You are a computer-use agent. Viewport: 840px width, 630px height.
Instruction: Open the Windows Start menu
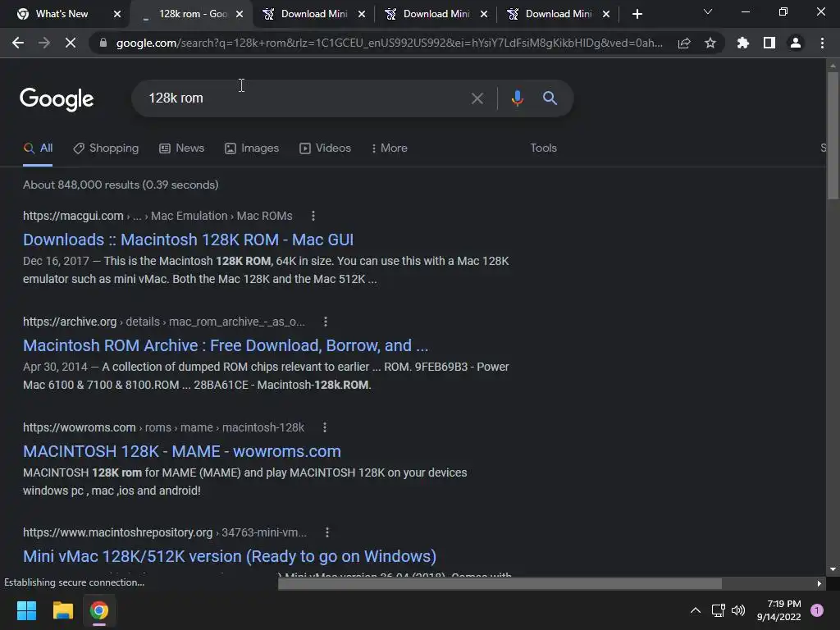coord(26,610)
